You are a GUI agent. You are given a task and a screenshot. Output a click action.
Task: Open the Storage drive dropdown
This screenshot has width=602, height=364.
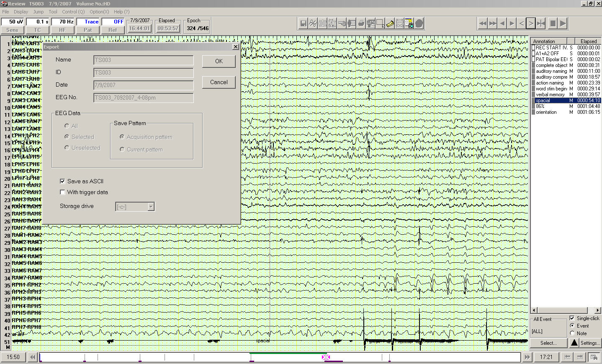(151, 207)
